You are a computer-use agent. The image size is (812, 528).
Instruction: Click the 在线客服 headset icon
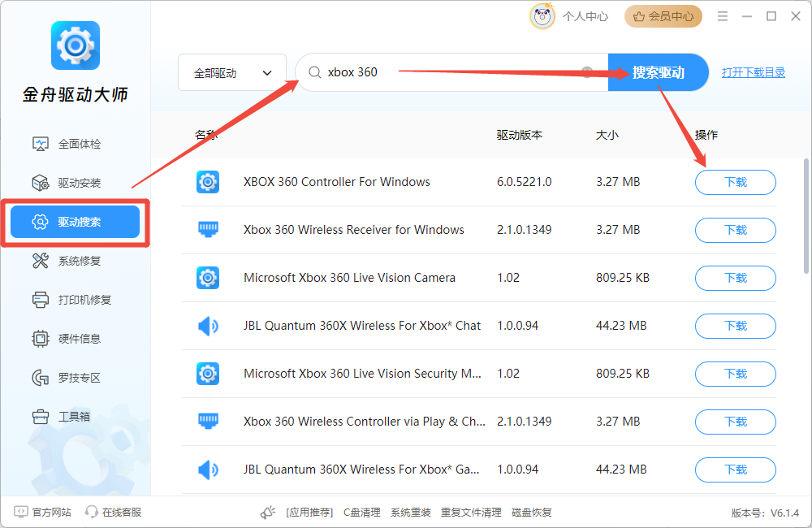click(x=92, y=512)
